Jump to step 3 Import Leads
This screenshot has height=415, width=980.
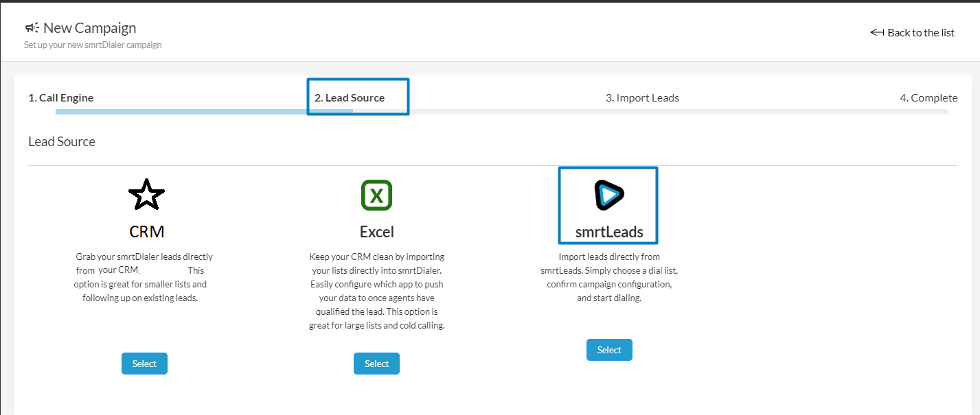[642, 97]
